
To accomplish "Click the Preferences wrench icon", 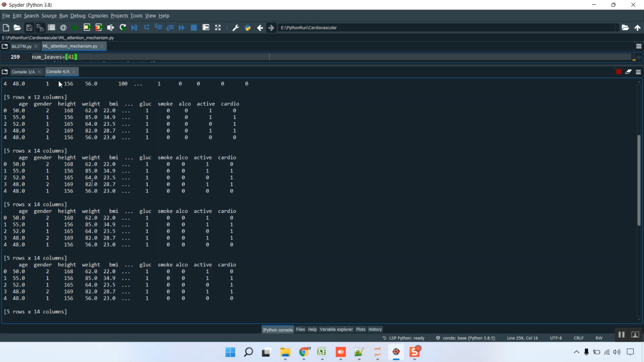I will pos(236,27).
